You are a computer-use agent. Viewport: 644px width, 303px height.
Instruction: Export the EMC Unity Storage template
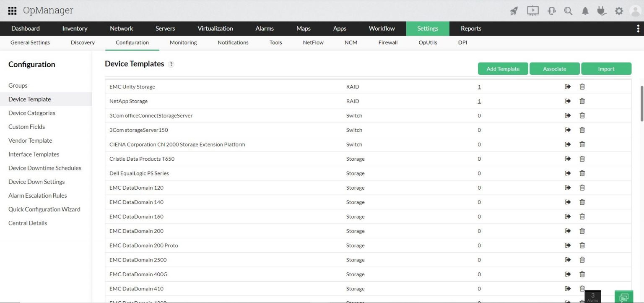(x=568, y=86)
